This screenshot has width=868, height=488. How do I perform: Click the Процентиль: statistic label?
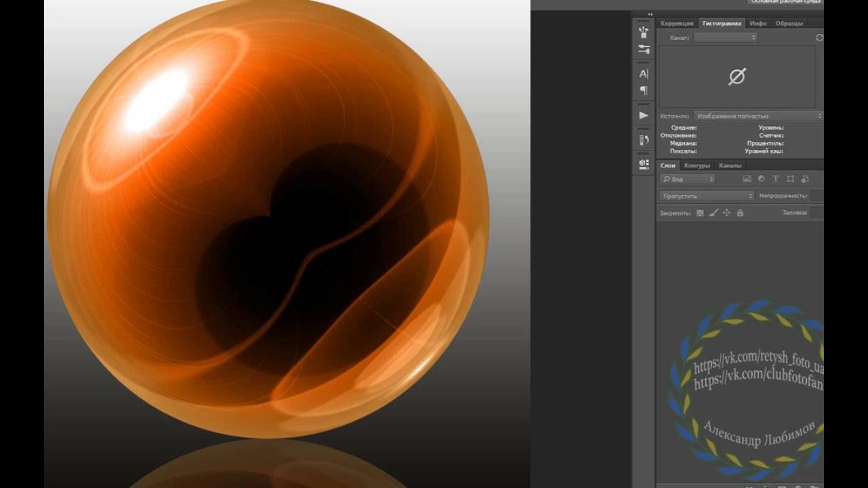(766, 144)
